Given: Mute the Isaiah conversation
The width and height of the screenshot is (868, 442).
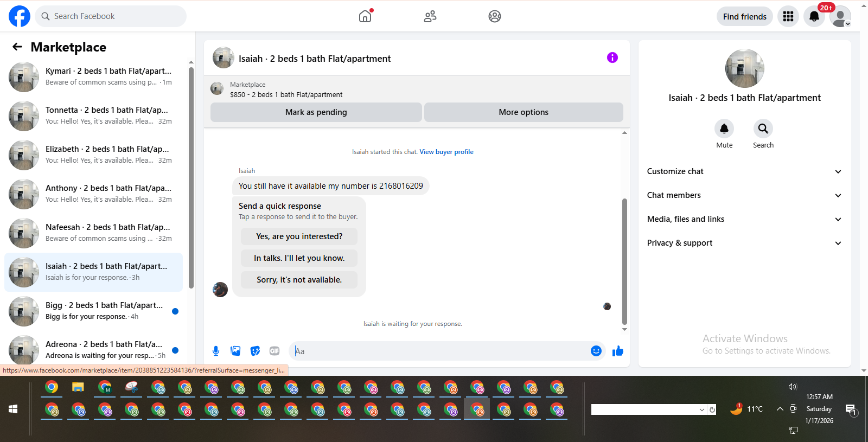Looking at the screenshot, I should click(724, 129).
